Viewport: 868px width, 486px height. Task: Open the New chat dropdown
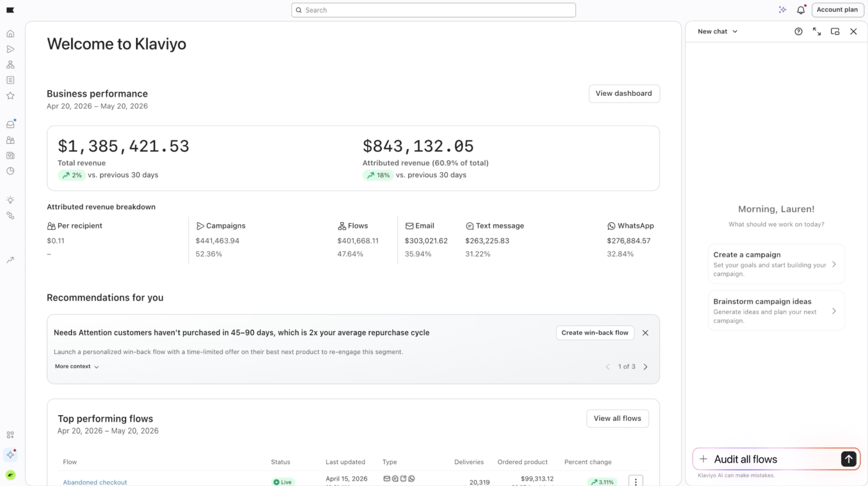pos(717,31)
